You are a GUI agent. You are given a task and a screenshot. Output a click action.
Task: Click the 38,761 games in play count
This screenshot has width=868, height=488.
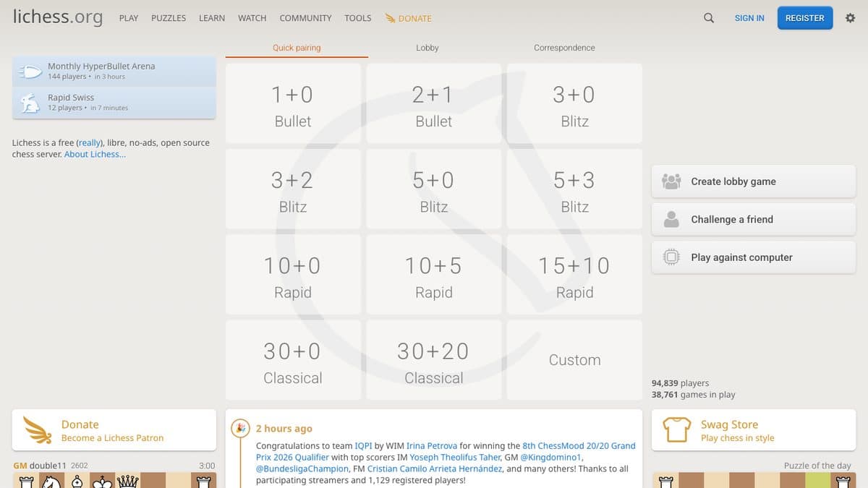(694, 395)
